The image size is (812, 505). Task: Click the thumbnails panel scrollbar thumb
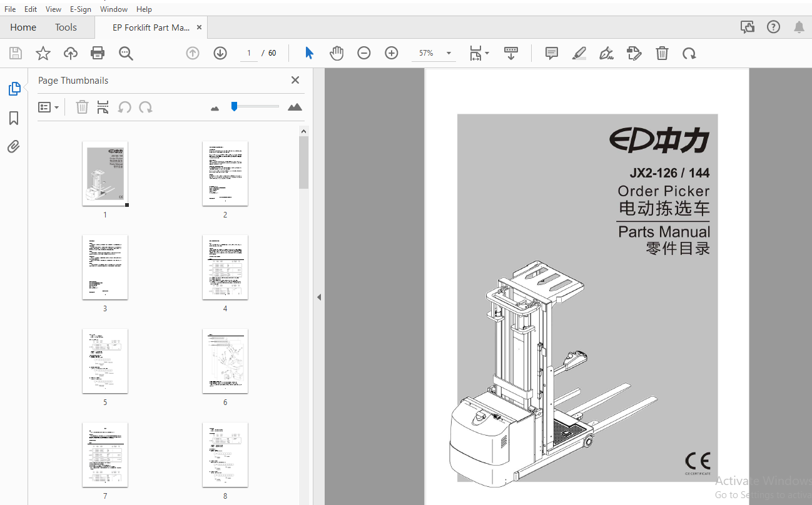pyautogui.click(x=303, y=162)
